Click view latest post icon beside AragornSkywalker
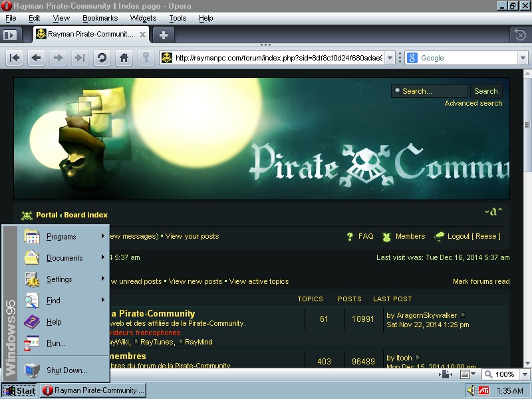 [463, 315]
